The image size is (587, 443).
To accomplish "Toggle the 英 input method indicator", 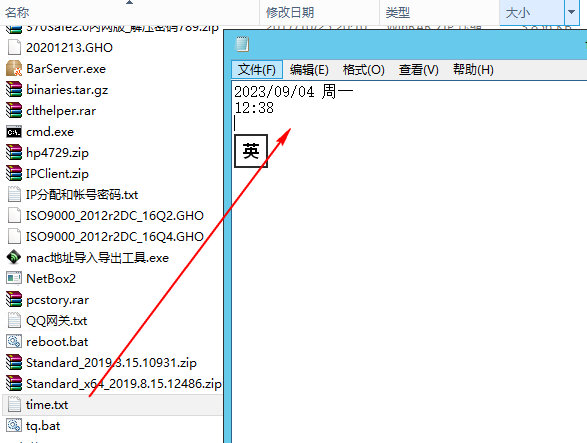I will (251, 151).
